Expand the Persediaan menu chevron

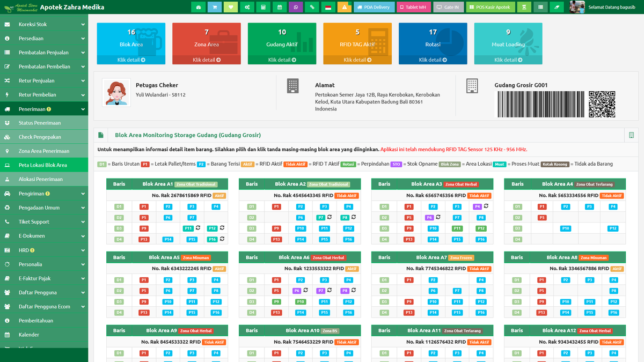pyautogui.click(x=83, y=39)
